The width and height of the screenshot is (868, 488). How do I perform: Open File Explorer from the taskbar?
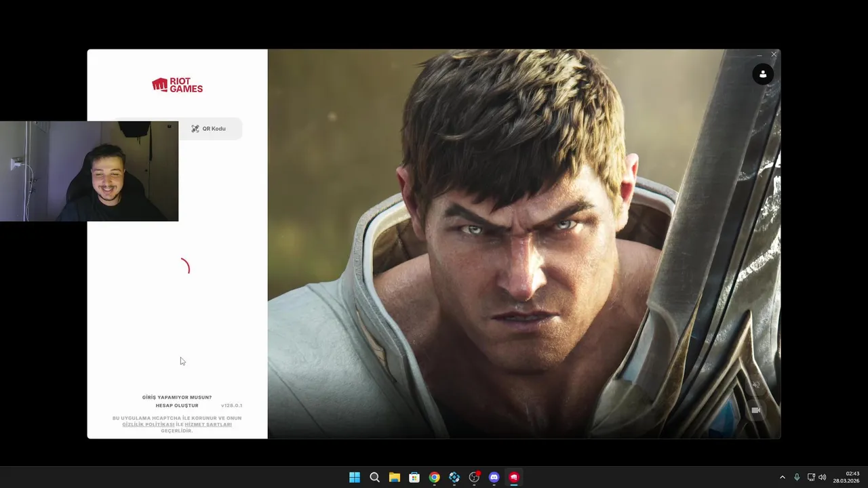coord(395,477)
